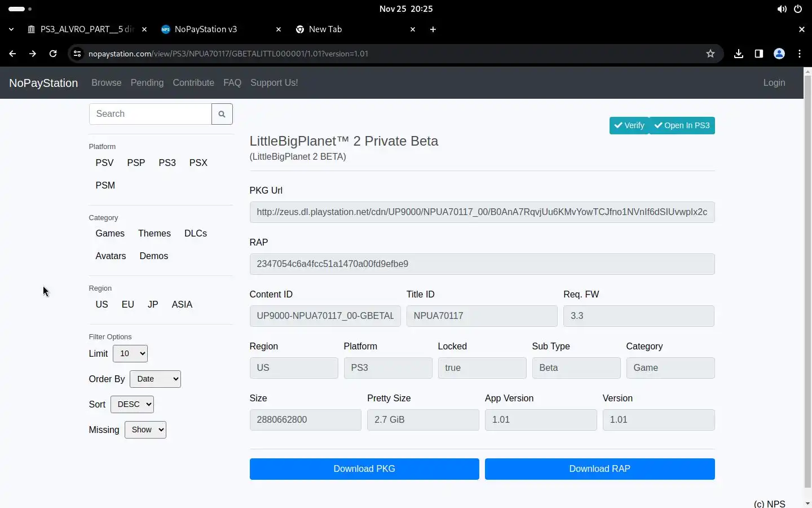Expand the Order By dropdown
812x508 pixels.
coord(155,379)
